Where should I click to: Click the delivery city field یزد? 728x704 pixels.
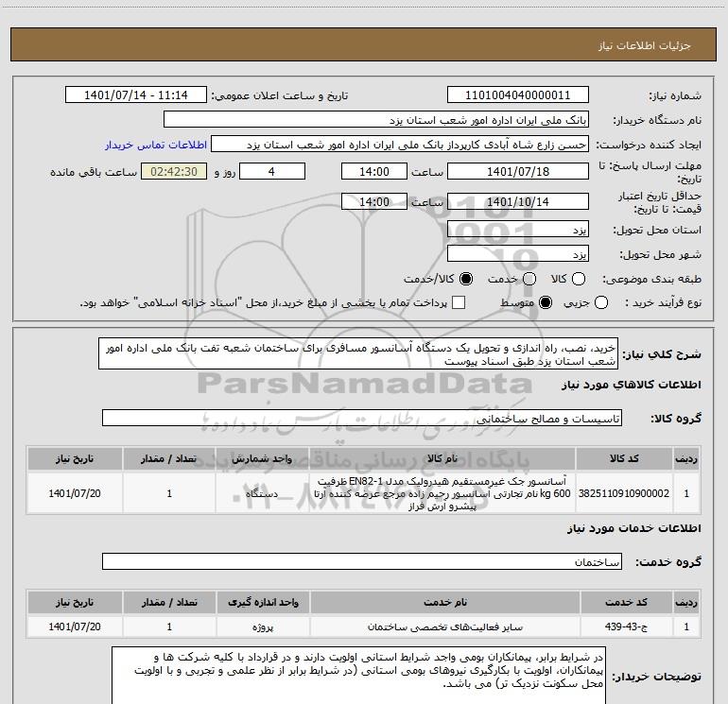point(518,254)
